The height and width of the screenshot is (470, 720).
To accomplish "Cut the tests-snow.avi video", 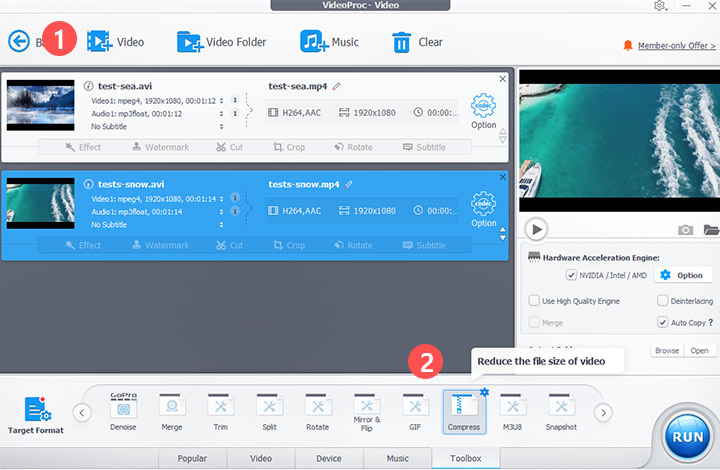I will point(230,245).
